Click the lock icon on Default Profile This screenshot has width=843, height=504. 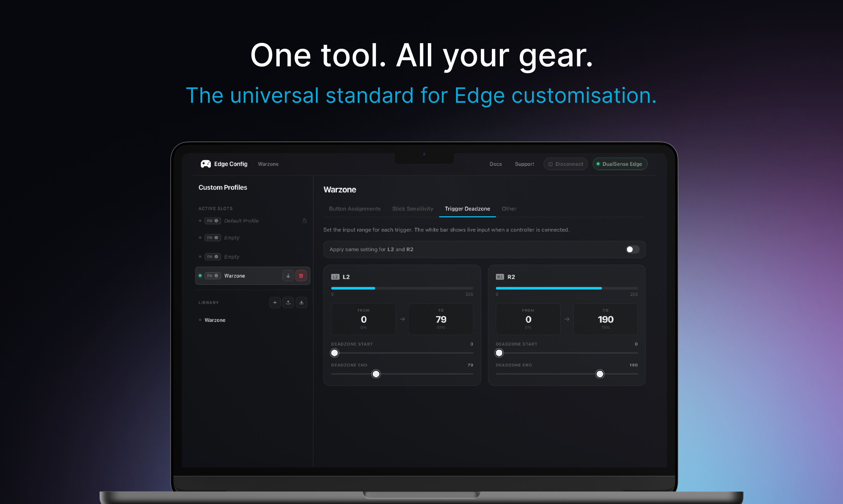click(x=304, y=220)
